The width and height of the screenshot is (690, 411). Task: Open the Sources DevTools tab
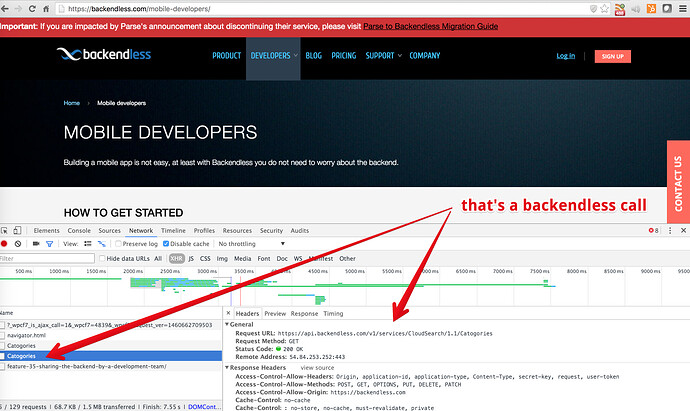click(110, 231)
